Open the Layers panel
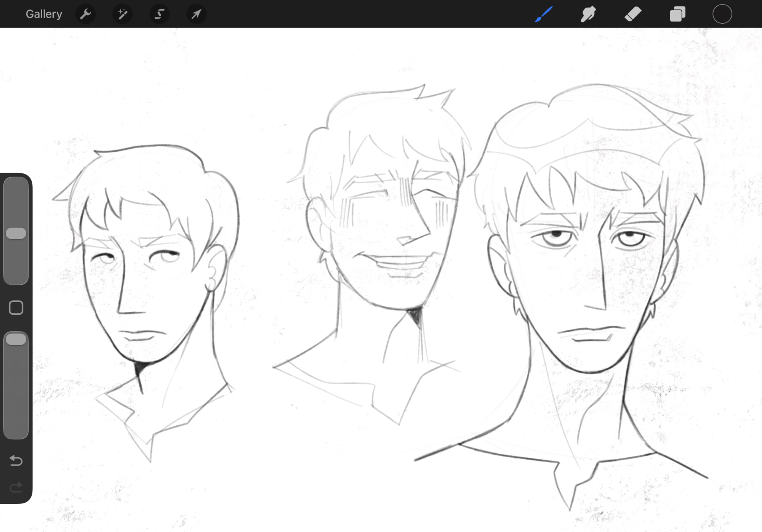 tap(677, 14)
